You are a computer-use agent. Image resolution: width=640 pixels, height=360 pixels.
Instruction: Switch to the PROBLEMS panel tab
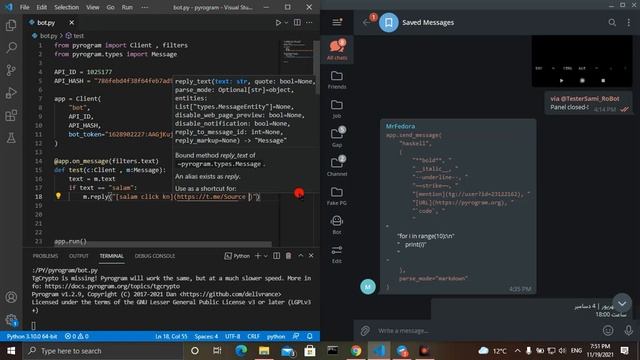[45, 256]
